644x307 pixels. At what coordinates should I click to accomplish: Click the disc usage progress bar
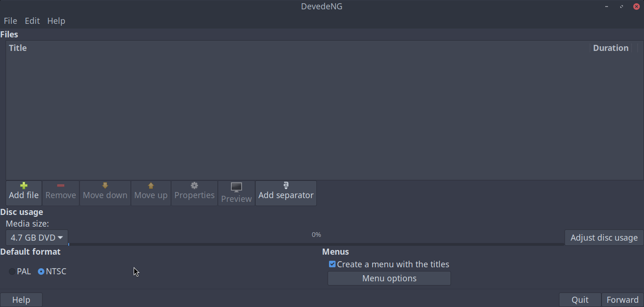click(x=316, y=244)
